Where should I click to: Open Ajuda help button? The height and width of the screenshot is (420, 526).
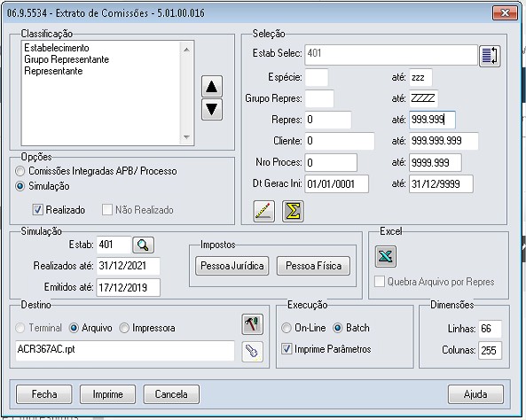point(475,394)
